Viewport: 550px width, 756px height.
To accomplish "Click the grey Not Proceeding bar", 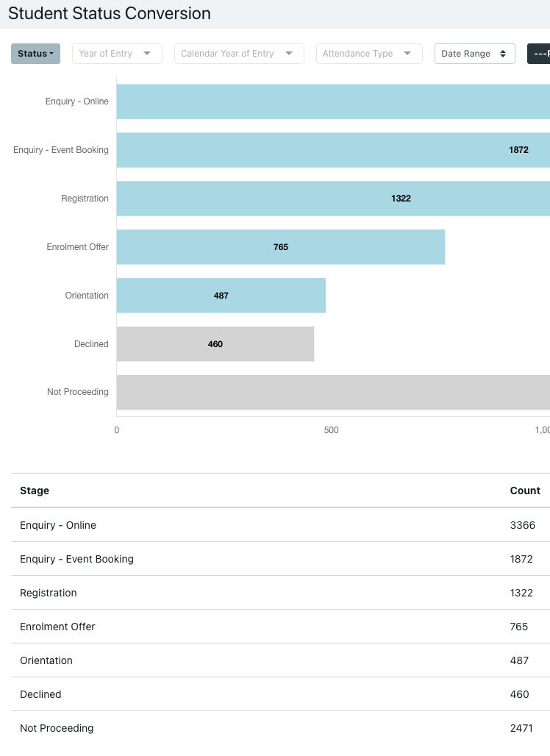I will 332,392.
